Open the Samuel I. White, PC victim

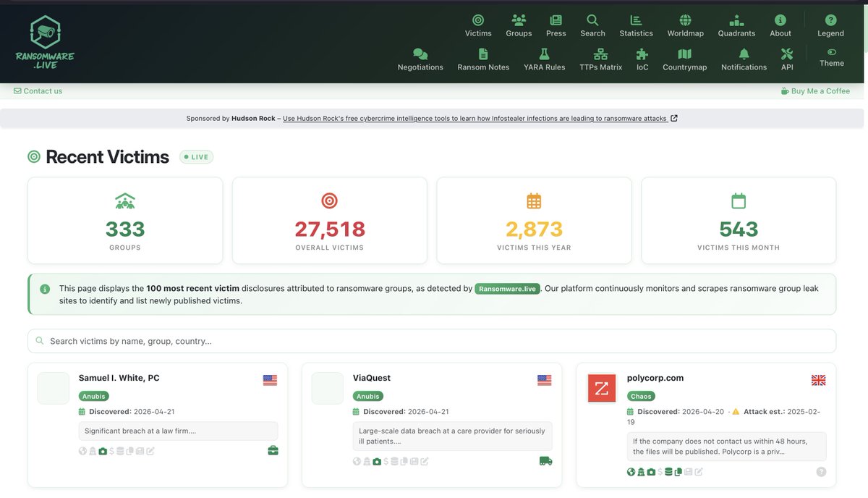click(119, 378)
